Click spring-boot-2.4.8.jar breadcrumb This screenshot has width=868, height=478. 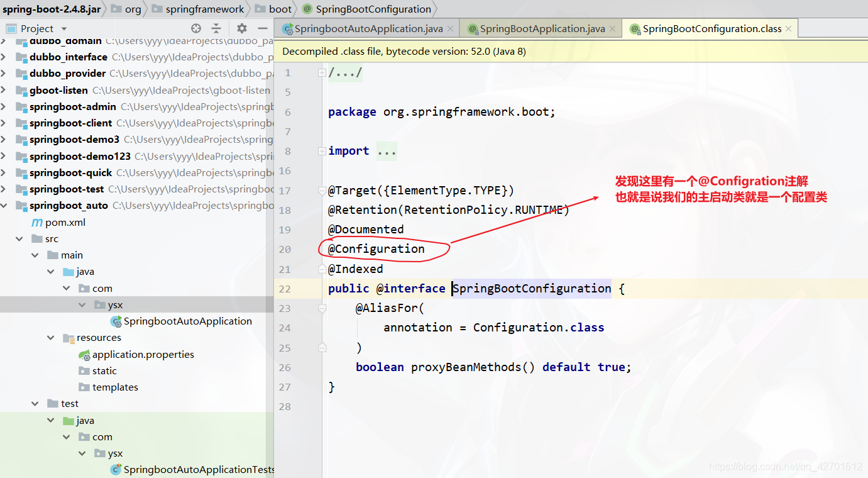52,9
